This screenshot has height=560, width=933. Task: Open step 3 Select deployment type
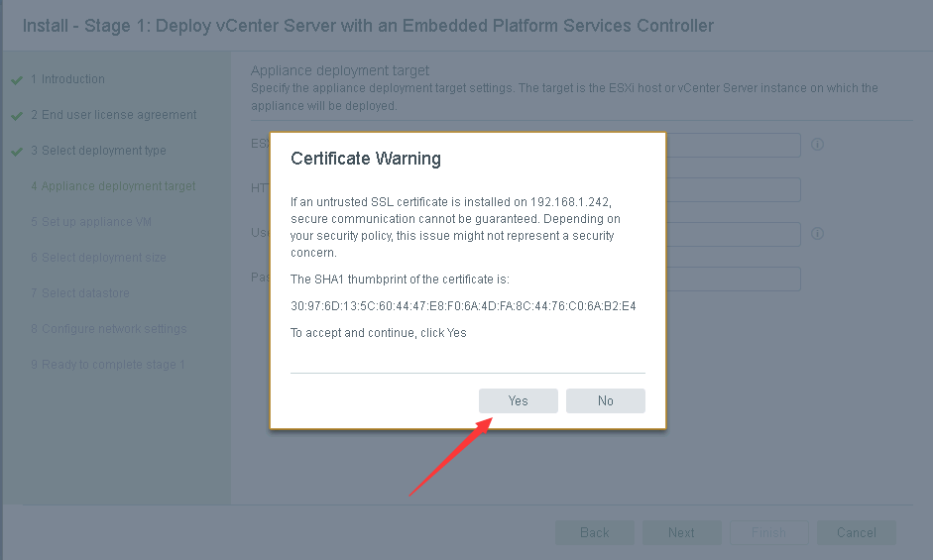(x=99, y=151)
